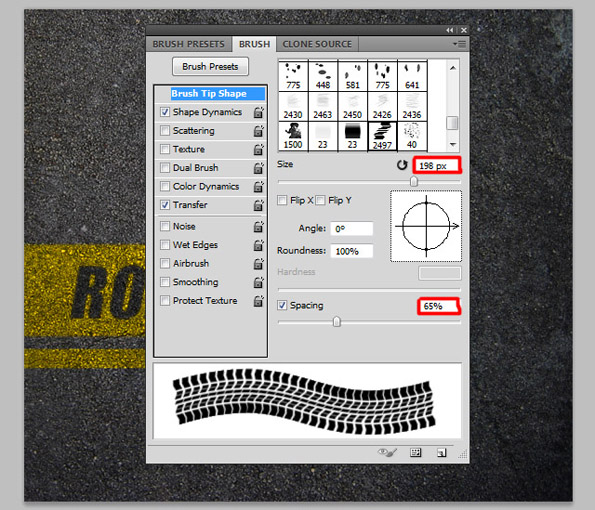Click the Size slider handle
This screenshot has height=510, width=595.
(x=414, y=182)
